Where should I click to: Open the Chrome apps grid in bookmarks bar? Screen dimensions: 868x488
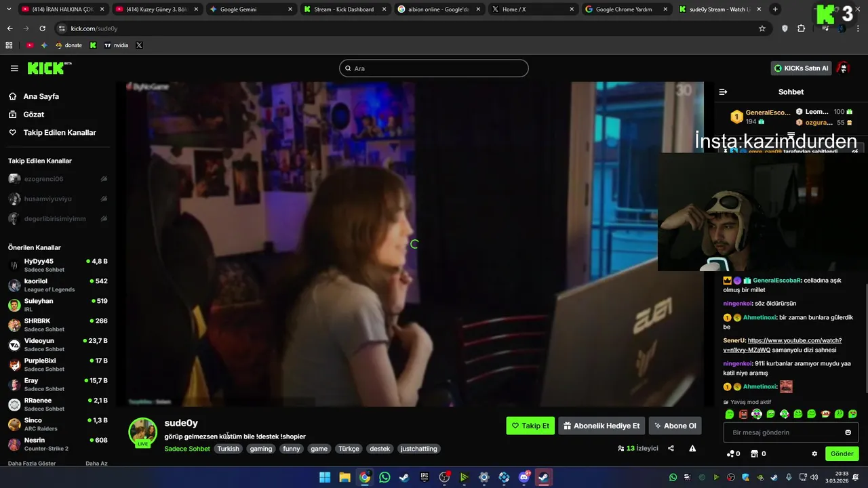point(9,45)
